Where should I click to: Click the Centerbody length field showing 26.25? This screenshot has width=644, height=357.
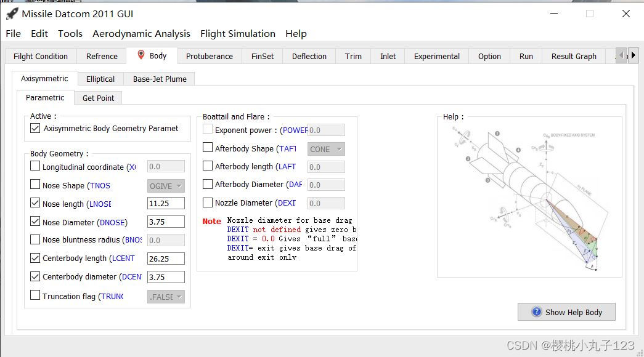[166, 259]
